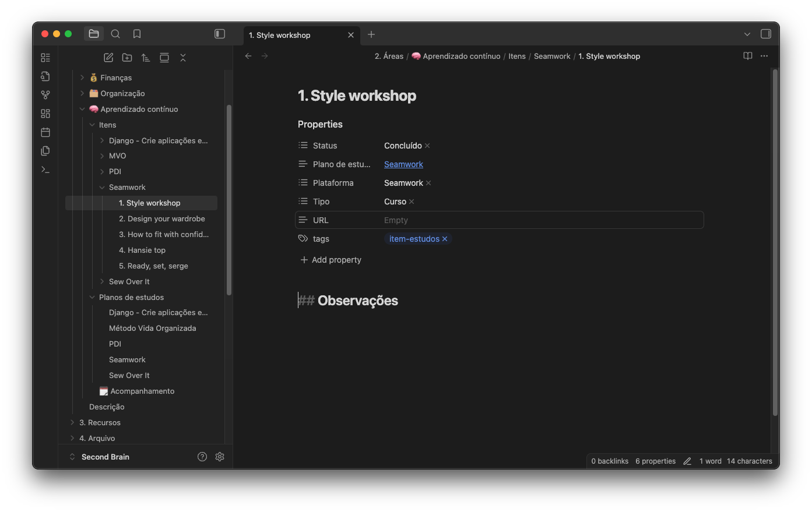The width and height of the screenshot is (812, 512).
Task: Expand the Finanças folder
Action: point(82,77)
